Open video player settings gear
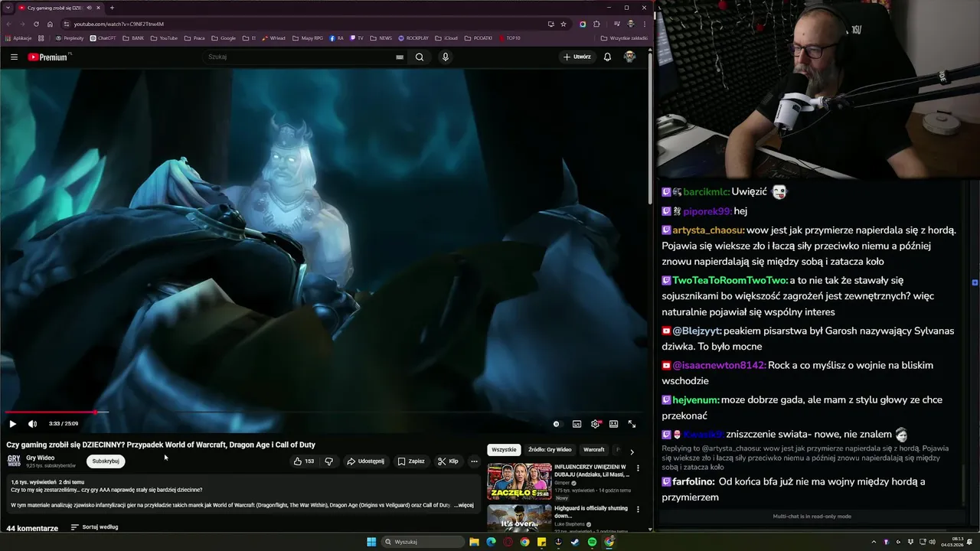The image size is (980, 551). pos(596,424)
